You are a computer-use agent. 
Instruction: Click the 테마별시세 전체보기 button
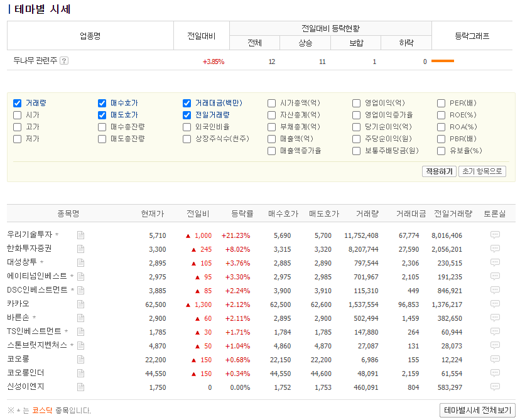pos(477,411)
